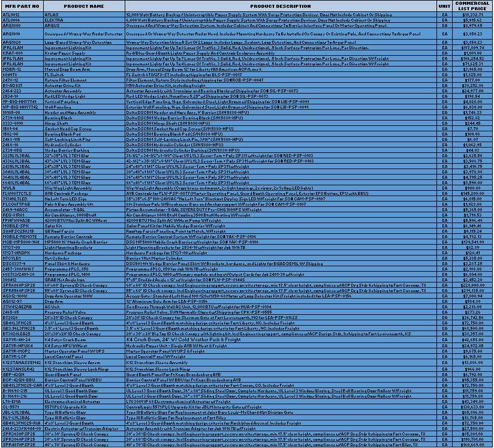This screenshot has height=448, width=494.
Task: Click the ATLAS product name cell
Action: coord(84,15)
